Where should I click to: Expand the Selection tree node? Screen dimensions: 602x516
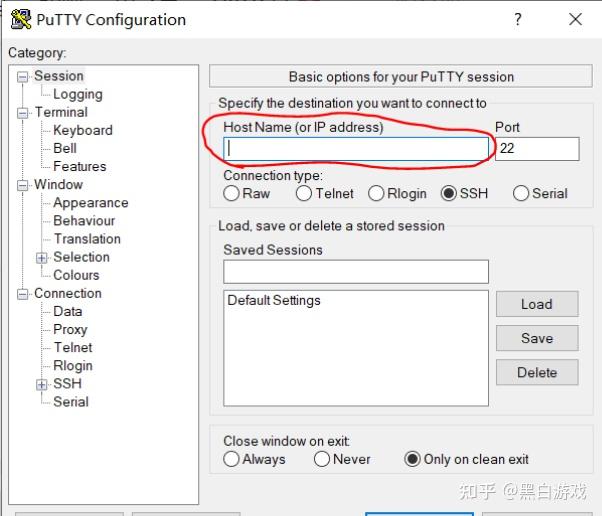click(41, 258)
